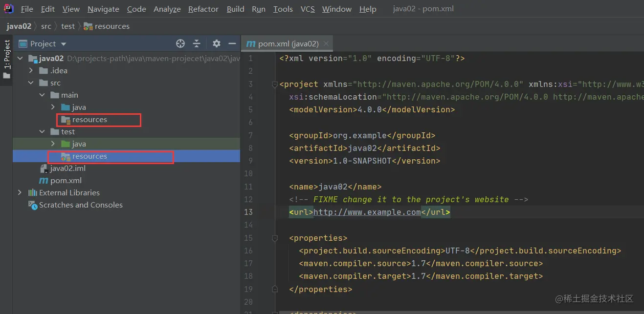Collapse the main folder node
The image size is (644, 314).
coord(42,95)
